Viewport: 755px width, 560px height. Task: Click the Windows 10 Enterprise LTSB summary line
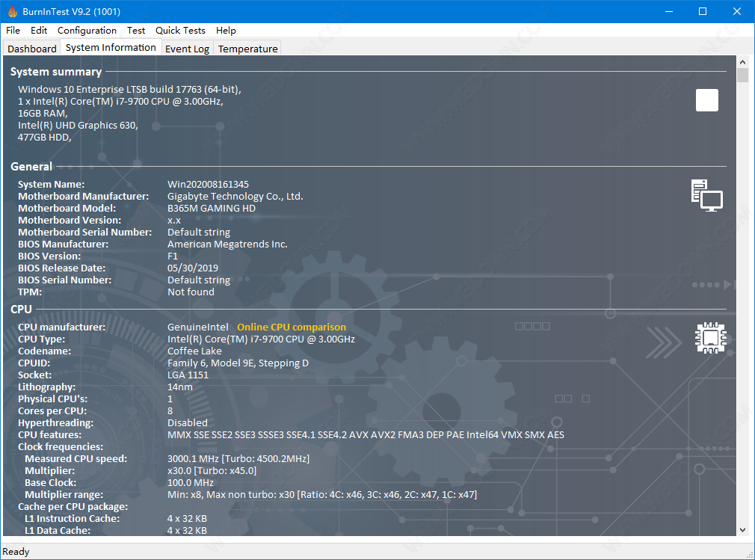pos(129,89)
